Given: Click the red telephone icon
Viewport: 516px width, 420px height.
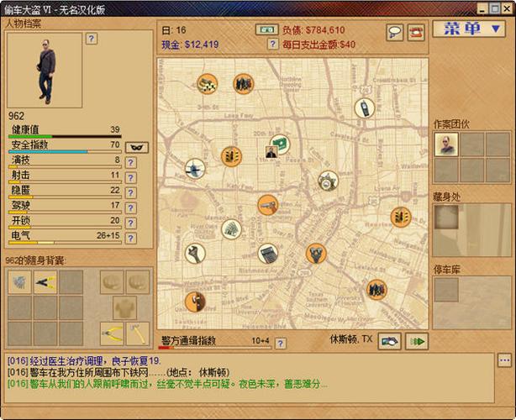Looking at the screenshot, I should [x=416, y=33].
